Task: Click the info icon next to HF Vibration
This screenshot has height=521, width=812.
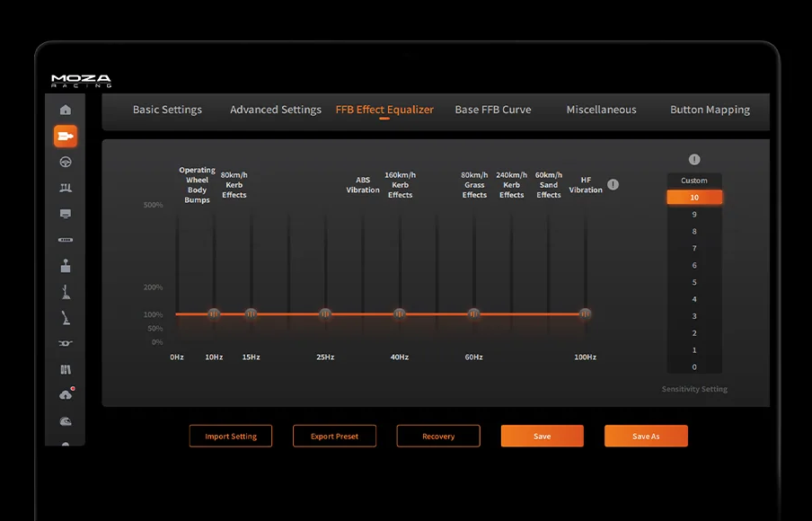Action: tap(613, 185)
